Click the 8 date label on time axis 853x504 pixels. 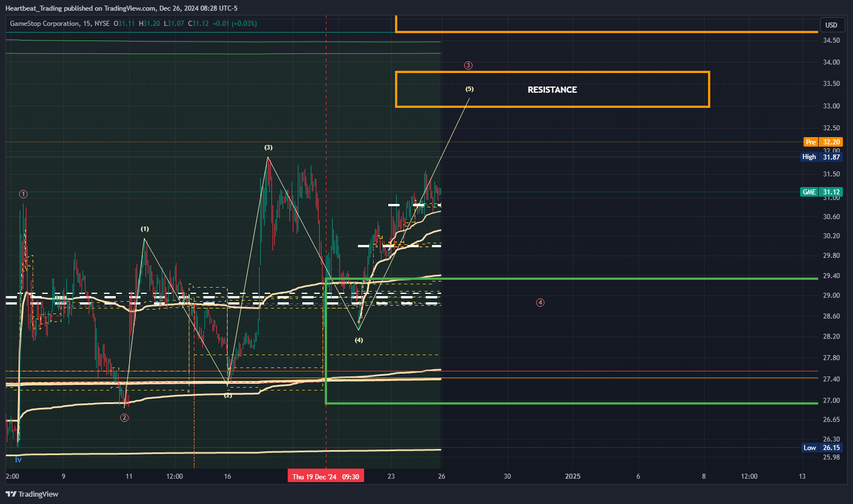(704, 476)
